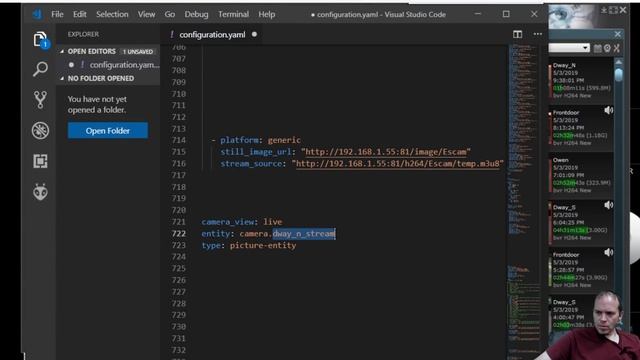This screenshot has width=640, height=360.
Task: Click speaker icon on Frontdoor 5:28:57 PM clip
Action: tap(608, 252)
